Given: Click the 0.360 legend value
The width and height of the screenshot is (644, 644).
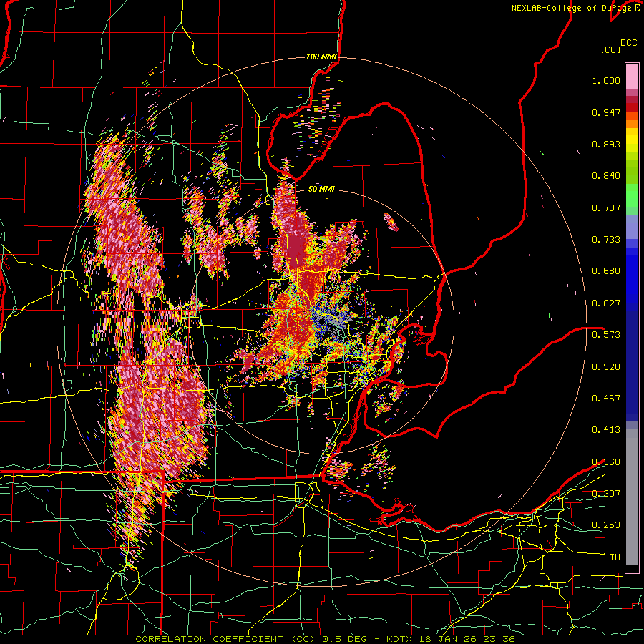Looking at the screenshot, I should point(606,462).
